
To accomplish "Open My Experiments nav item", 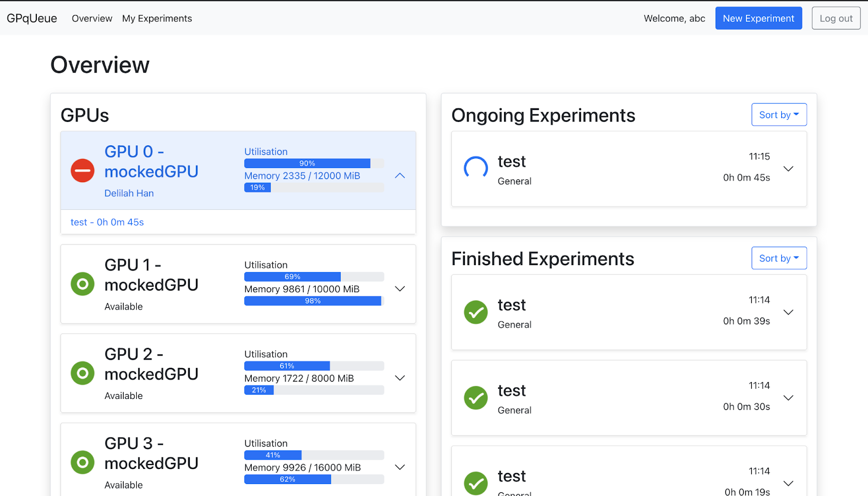I will click(x=157, y=18).
